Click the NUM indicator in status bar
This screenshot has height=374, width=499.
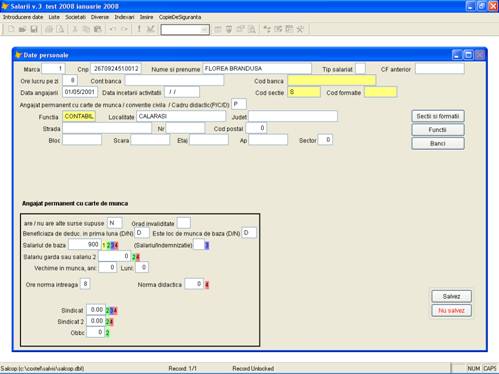[x=473, y=368]
